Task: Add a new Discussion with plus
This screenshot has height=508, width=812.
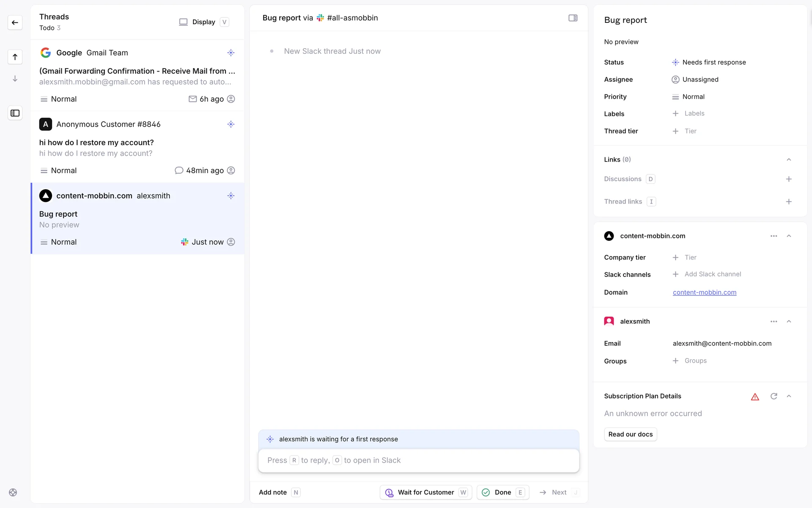Action: tap(789, 179)
